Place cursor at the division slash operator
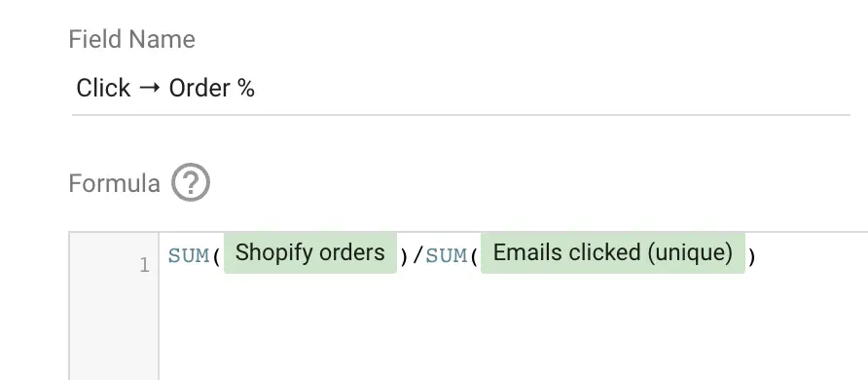 pyautogui.click(x=417, y=255)
